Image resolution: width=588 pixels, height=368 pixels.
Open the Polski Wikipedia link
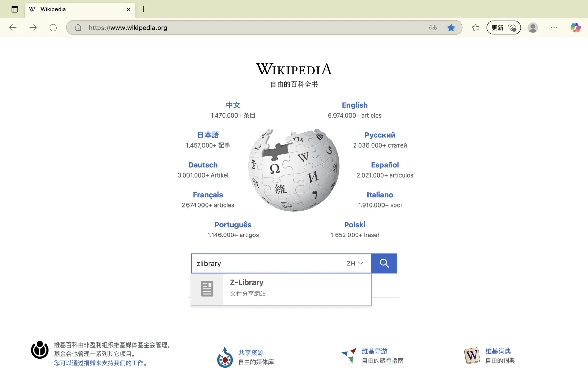pos(355,225)
